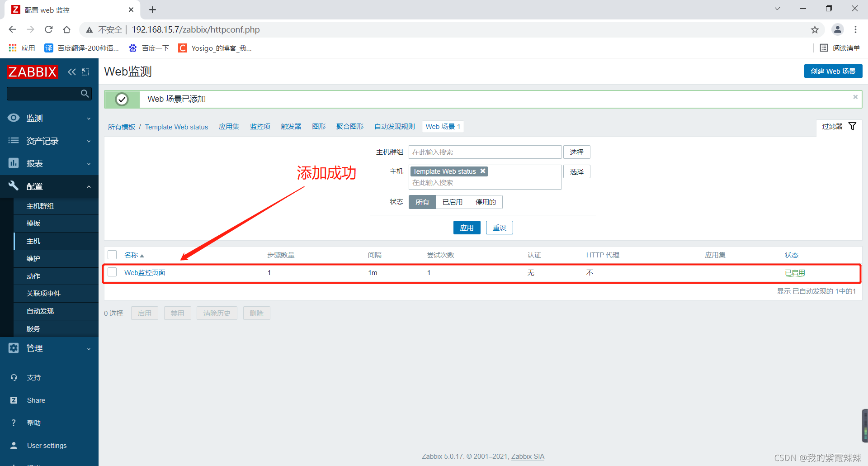
Task: Close the 配置 web 监控 tab
Action: point(131,10)
